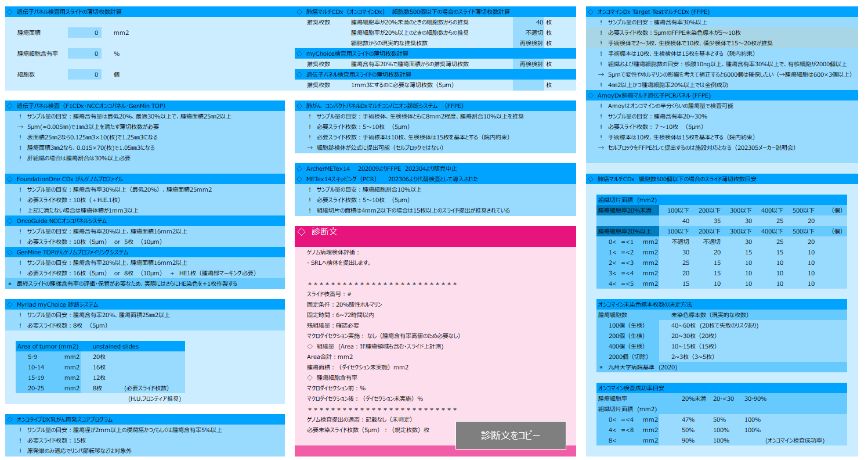Image resolution: width=868 pixels, height=460 pixels.
Task: Click the 肺がん コンパクトパネルDx header
Action: pyautogui.click(x=435, y=106)
